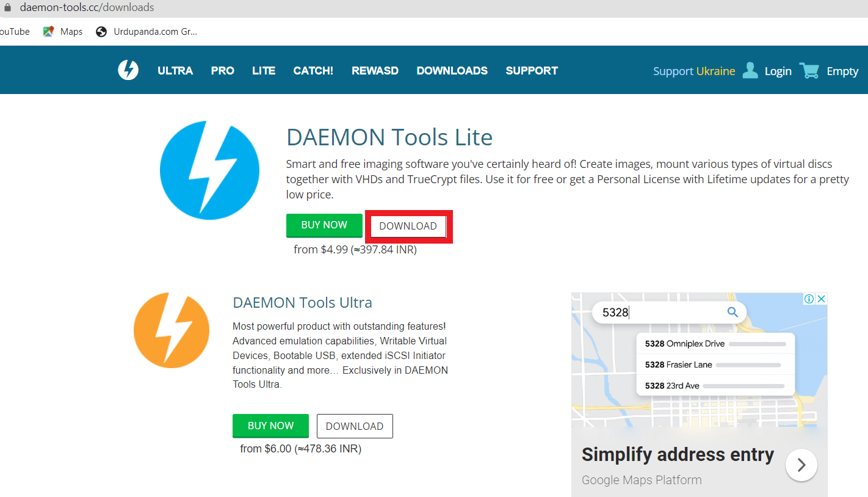Click the Google Maps bookmark icon
This screenshot has height=497, width=868.
(47, 31)
